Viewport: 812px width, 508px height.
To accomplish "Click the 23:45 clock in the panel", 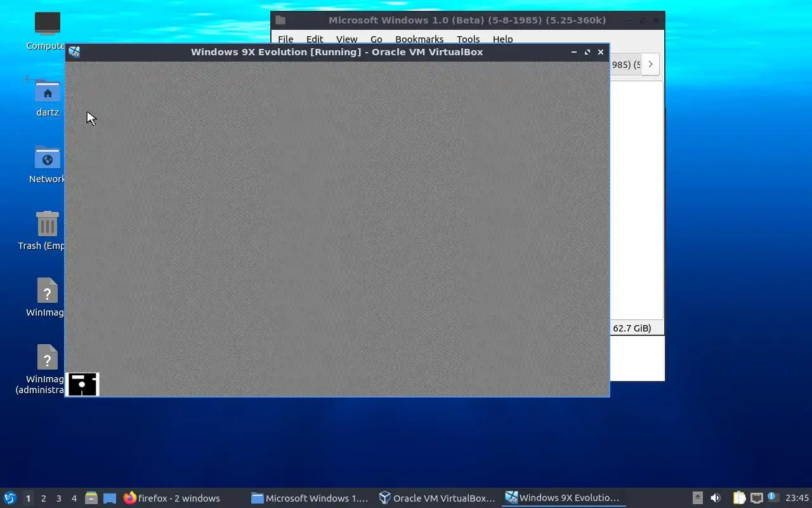I will pos(797,498).
